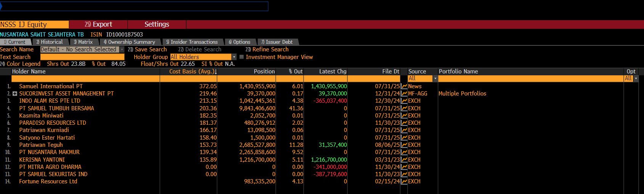Click the -387,719,600 latest change value
This screenshot has height=194, width=644.
tap(330, 174)
